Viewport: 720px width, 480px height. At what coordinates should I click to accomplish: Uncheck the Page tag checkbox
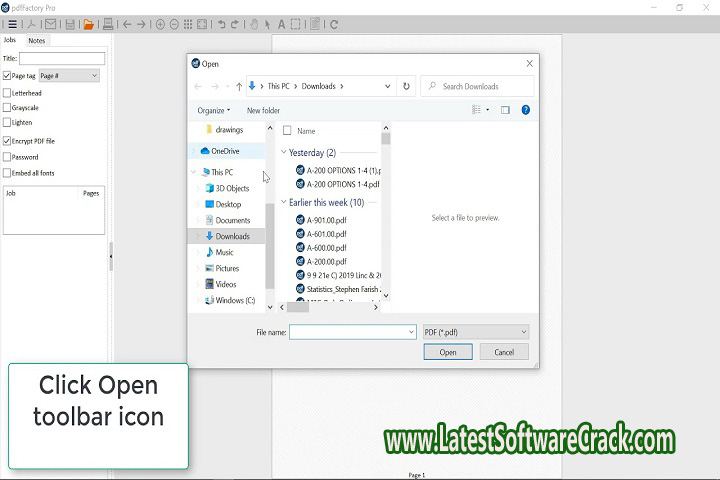[x=7, y=75]
